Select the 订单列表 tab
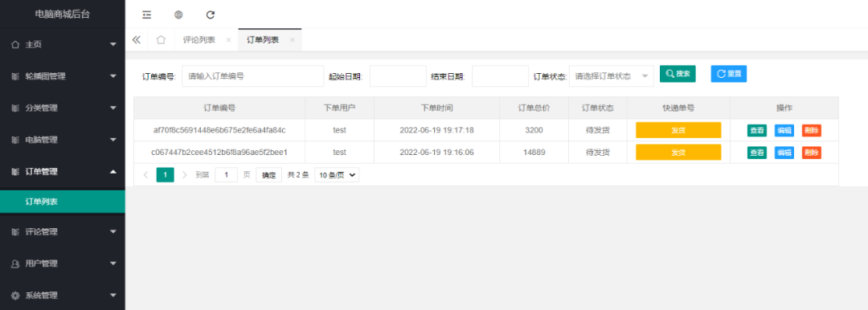This screenshot has height=310, width=868. tap(263, 40)
